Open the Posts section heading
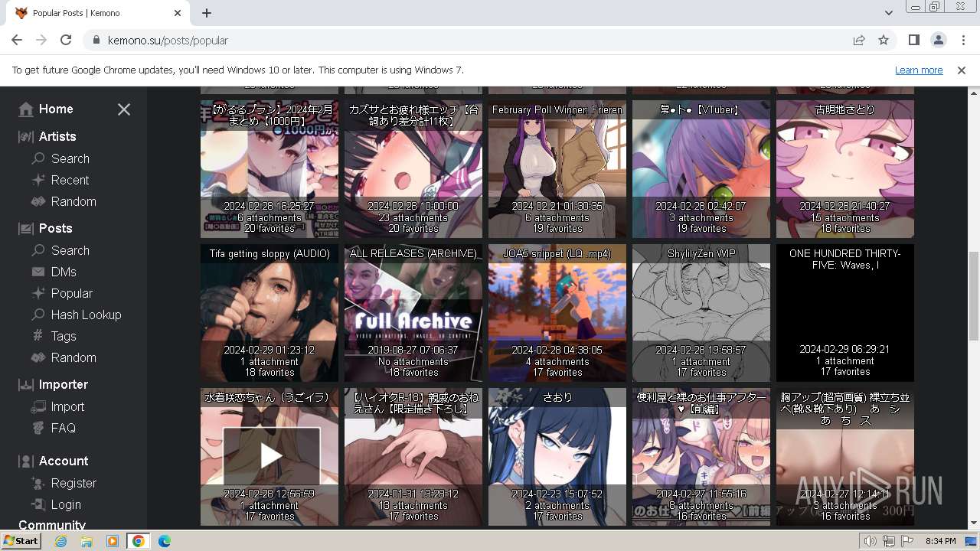 tap(45, 228)
